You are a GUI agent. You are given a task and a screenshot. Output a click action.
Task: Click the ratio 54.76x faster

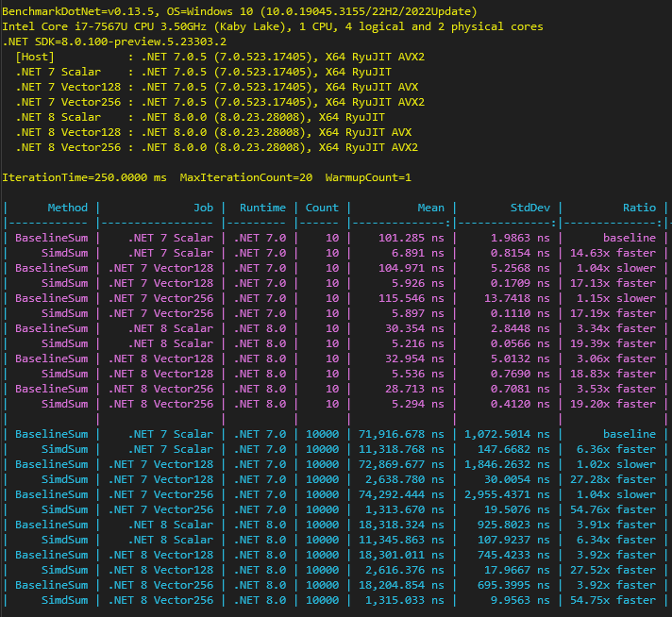coord(613,509)
